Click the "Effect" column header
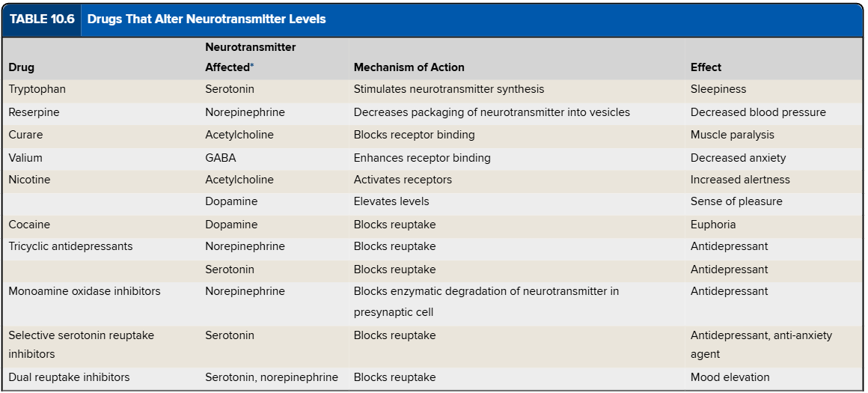 tap(706, 67)
